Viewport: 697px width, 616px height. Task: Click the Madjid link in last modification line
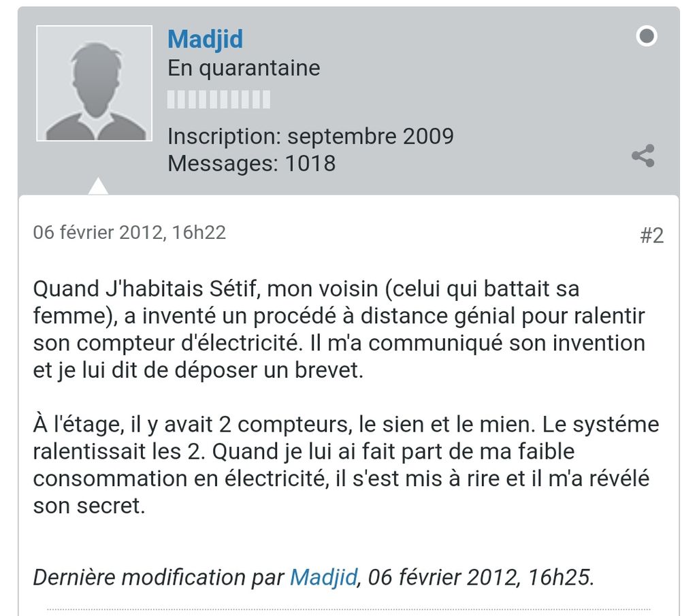click(x=323, y=577)
